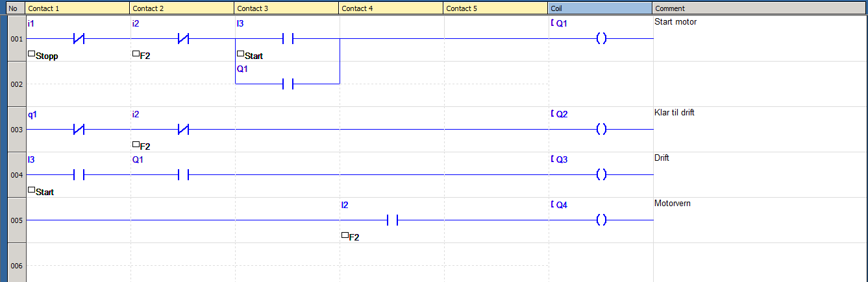Click the Contact 5 column header

tap(496, 8)
